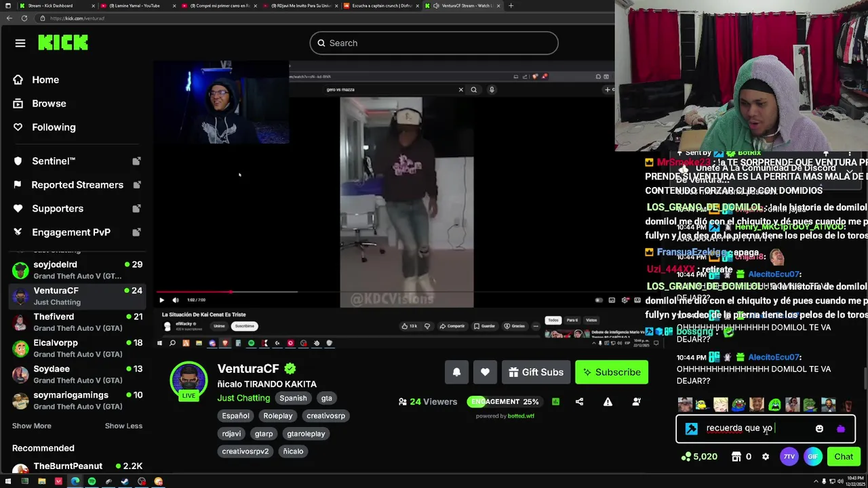
Task: Click the Gift Subs button
Action: pos(536,372)
